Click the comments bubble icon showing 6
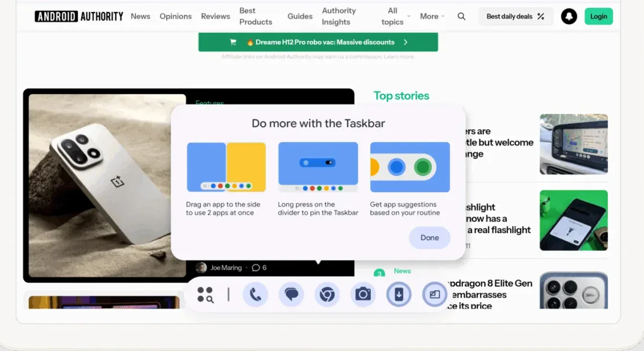644x351 pixels. click(x=256, y=268)
